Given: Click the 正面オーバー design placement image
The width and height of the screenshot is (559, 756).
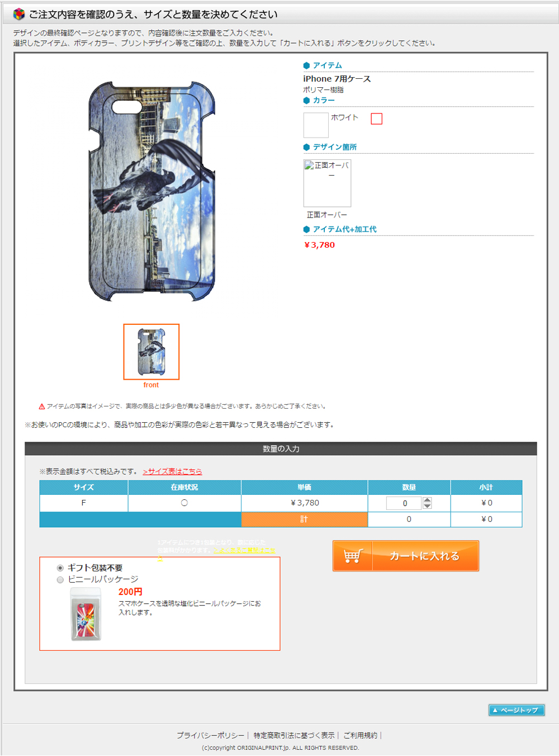Looking at the screenshot, I should point(327,183).
